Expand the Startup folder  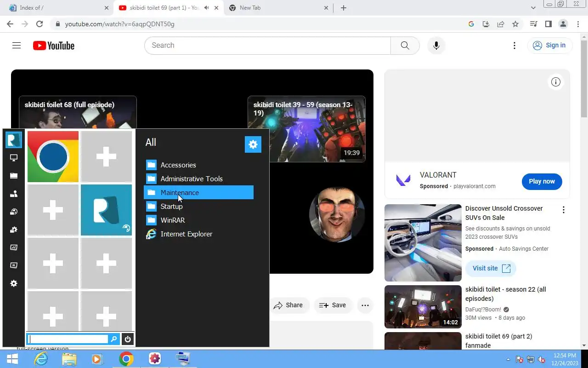pos(198,206)
